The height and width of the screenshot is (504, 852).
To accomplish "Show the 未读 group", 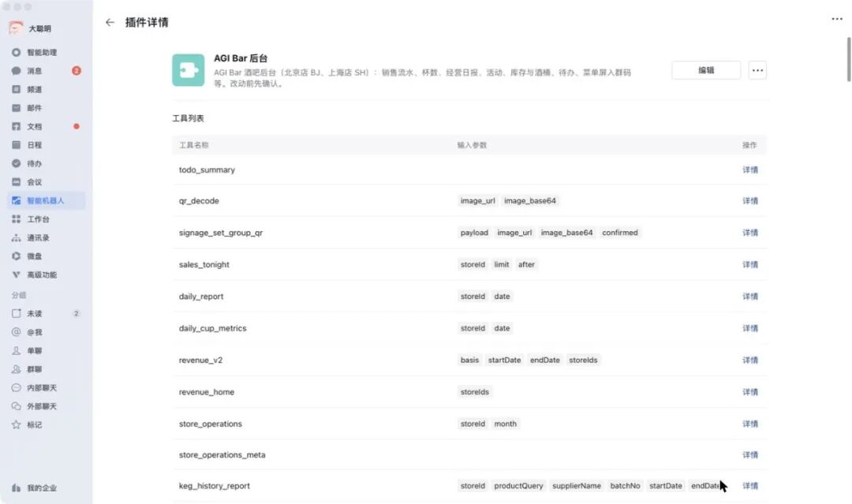I will [x=47, y=313].
